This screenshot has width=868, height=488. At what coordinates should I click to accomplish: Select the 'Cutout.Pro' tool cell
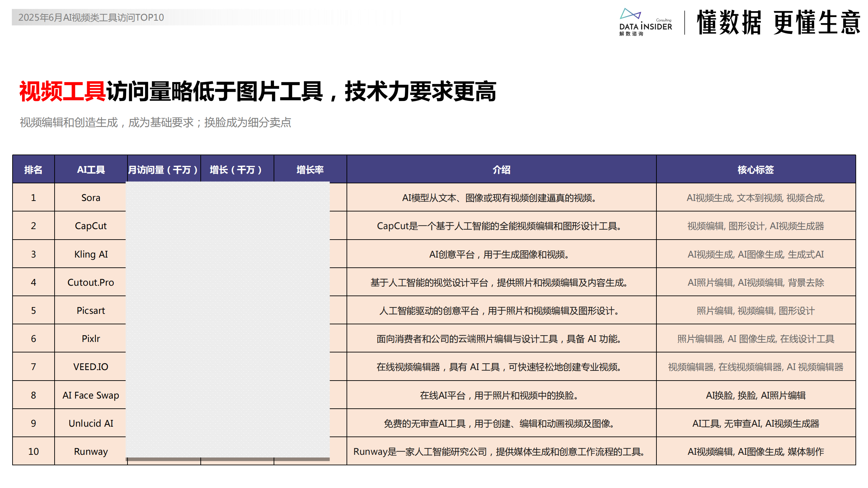[x=91, y=282]
